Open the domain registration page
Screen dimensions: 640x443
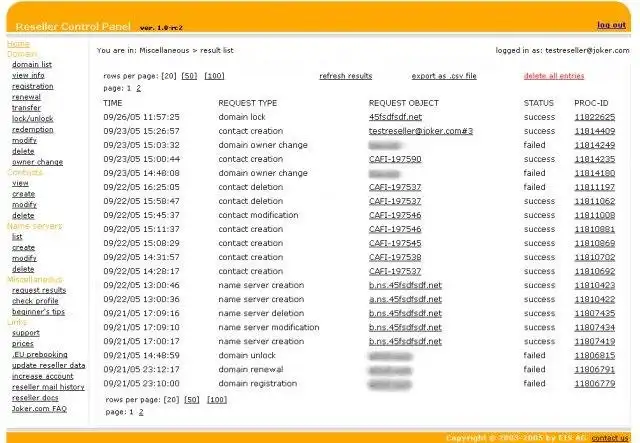click(33, 86)
